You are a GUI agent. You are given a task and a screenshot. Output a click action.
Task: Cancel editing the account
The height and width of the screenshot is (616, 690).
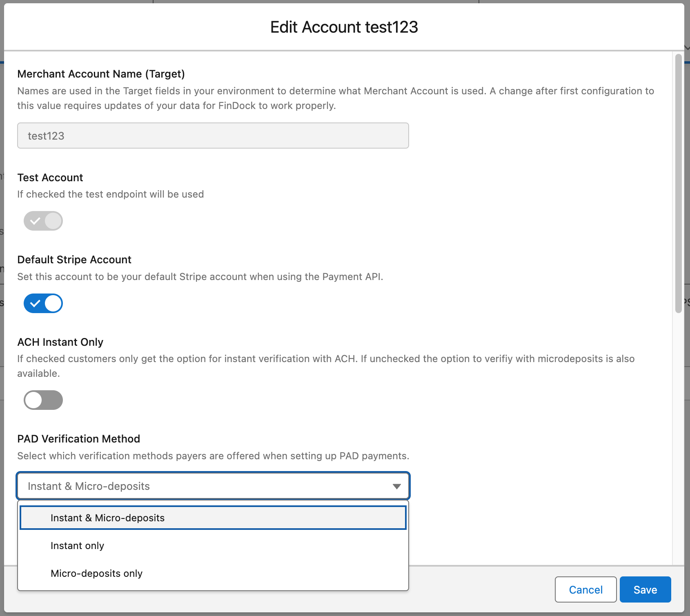coord(585,589)
